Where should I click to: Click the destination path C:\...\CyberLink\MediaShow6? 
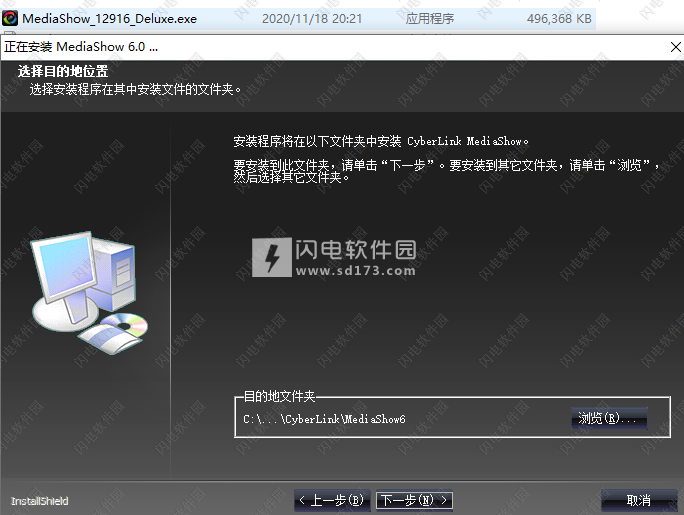click(x=324, y=419)
